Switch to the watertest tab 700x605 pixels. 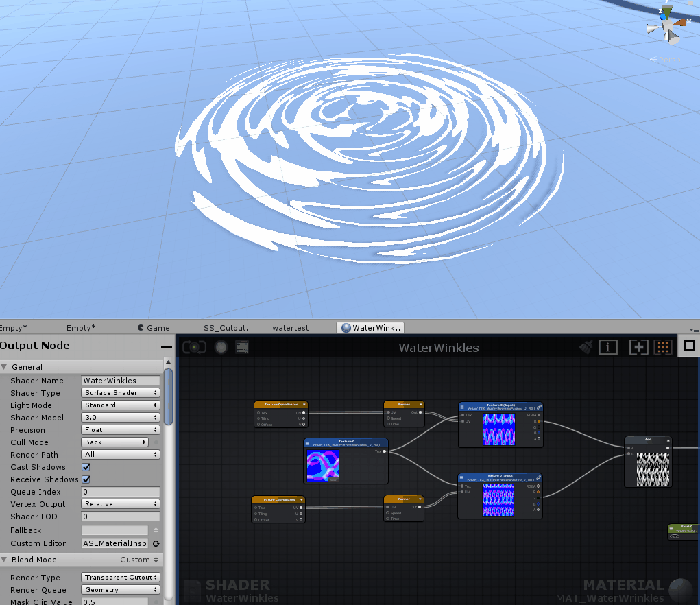(291, 328)
